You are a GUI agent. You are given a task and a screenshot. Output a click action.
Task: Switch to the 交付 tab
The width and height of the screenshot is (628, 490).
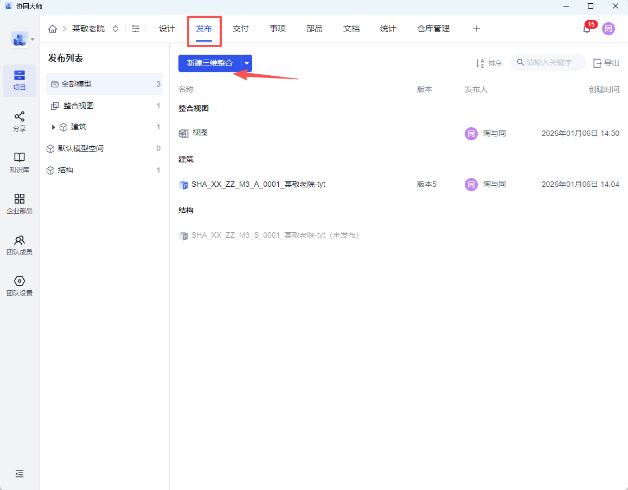point(240,29)
